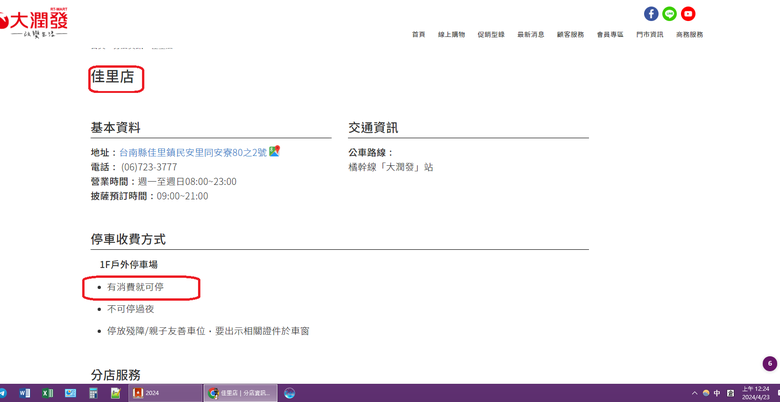Click the 分店服務 section heading
Image resolution: width=780 pixels, height=402 pixels.
pos(115,375)
